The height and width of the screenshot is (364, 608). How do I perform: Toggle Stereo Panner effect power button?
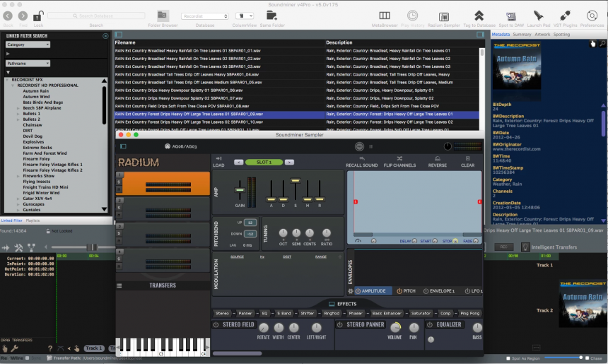coord(339,324)
